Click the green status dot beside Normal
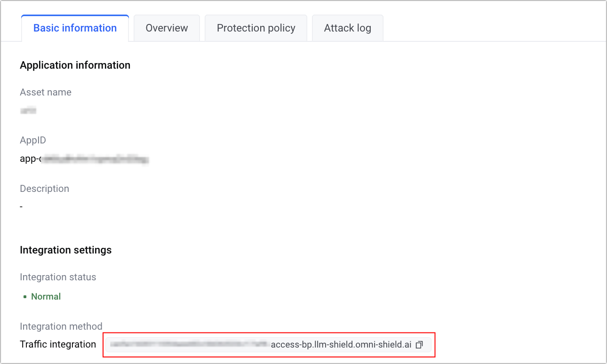This screenshot has width=607, height=364. [25, 297]
